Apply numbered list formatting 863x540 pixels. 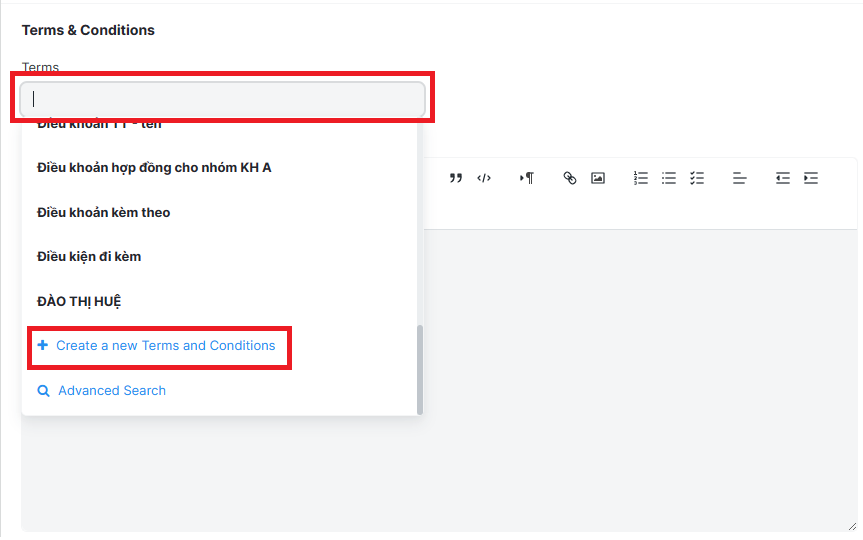(x=641, y=178)
